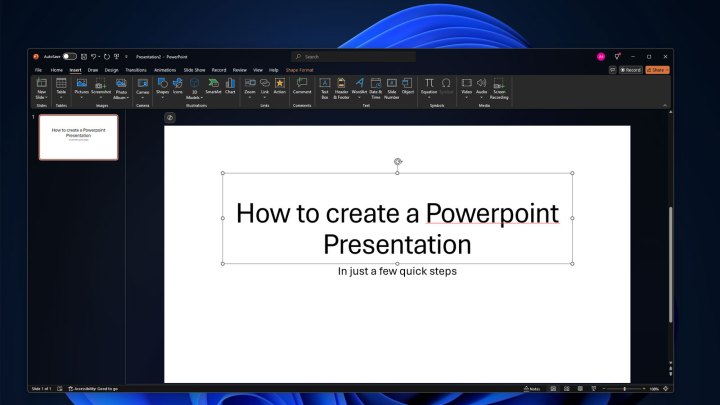Insert Header & Footer
This screenshot has height=405, width=720.
point(341,88)
